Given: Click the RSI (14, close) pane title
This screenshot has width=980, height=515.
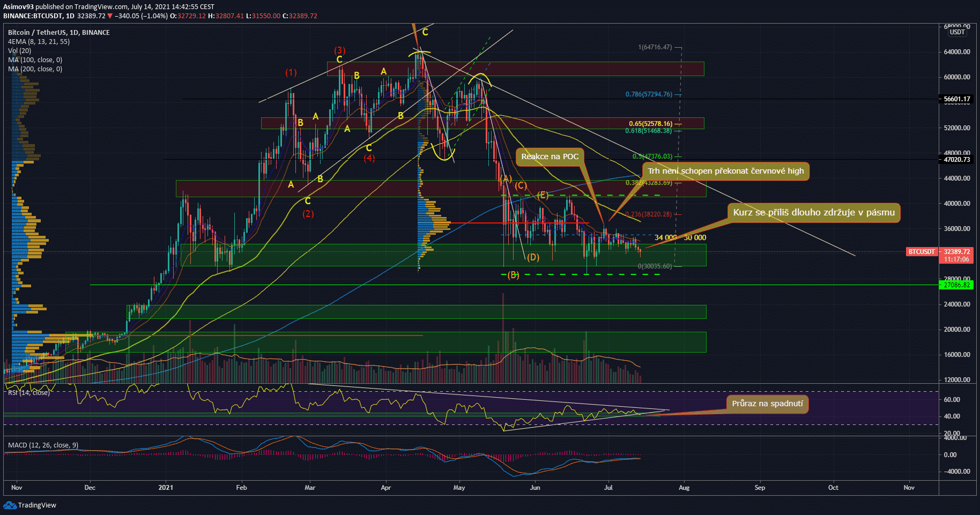Looking at the screenshot, I should (x=28, y=393).
